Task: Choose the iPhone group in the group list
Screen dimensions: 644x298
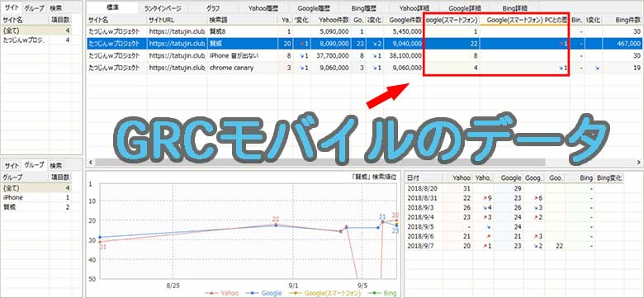Action: point(36,197)
